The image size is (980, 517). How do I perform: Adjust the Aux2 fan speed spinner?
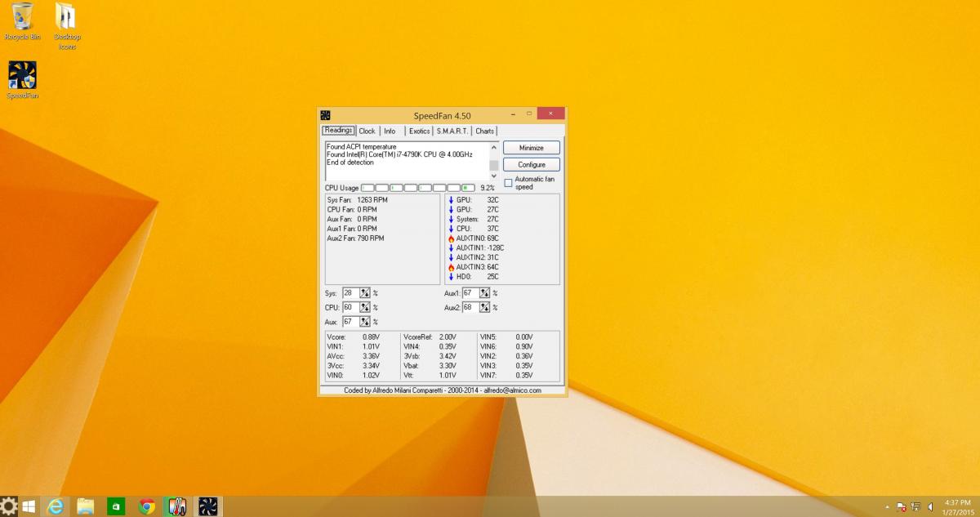click(x=485, y=307)
